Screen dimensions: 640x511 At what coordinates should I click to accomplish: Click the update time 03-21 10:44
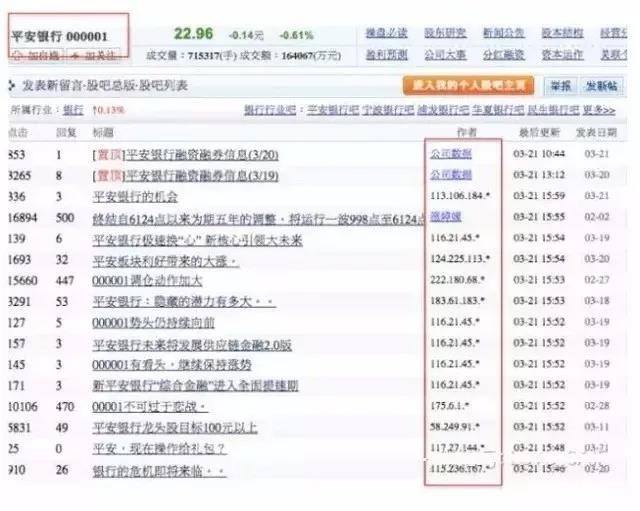tap(539, 154)
